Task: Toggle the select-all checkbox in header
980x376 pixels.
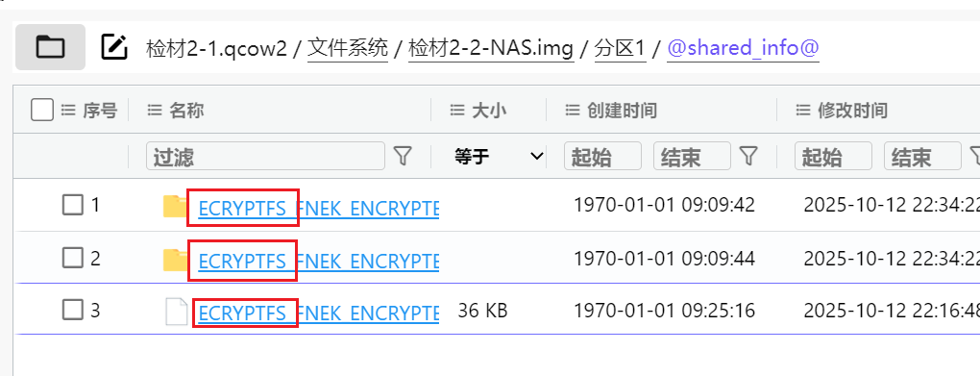Action: [42, 111]
